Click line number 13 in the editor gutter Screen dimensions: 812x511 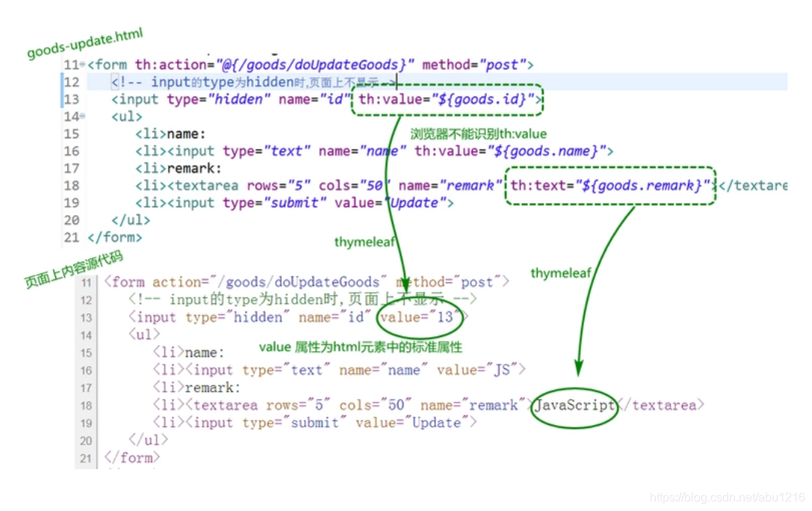pyautogui.click(x=72, y=99)
